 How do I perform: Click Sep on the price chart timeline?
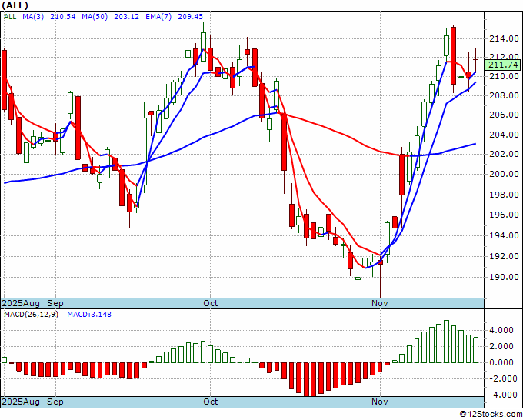(55, 303)
